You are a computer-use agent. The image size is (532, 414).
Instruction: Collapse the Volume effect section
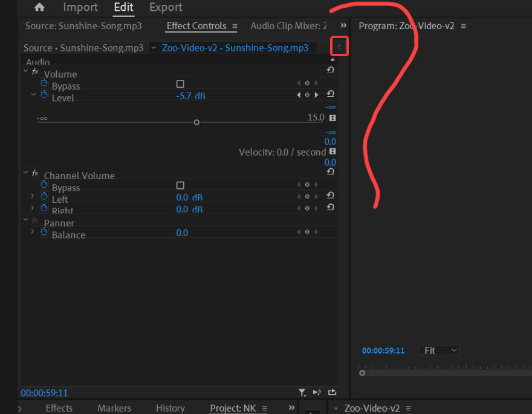tap(25, 70)
